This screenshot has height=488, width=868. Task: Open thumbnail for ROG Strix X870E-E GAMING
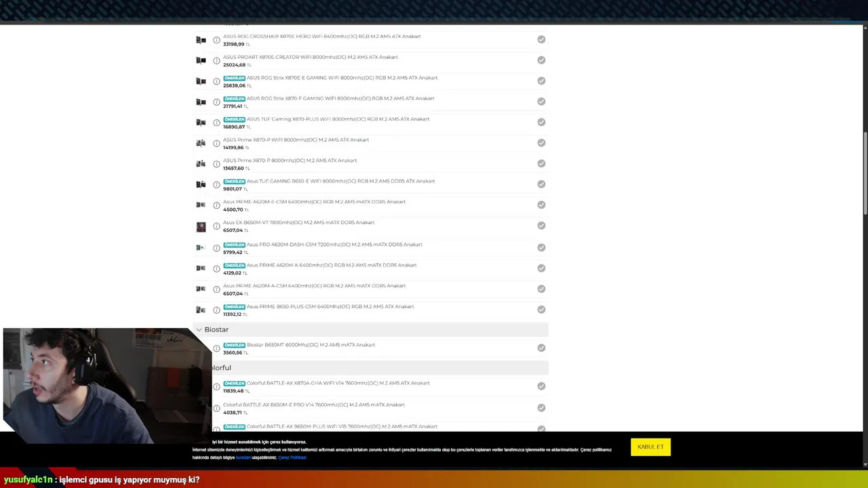[x=201, y=81]
